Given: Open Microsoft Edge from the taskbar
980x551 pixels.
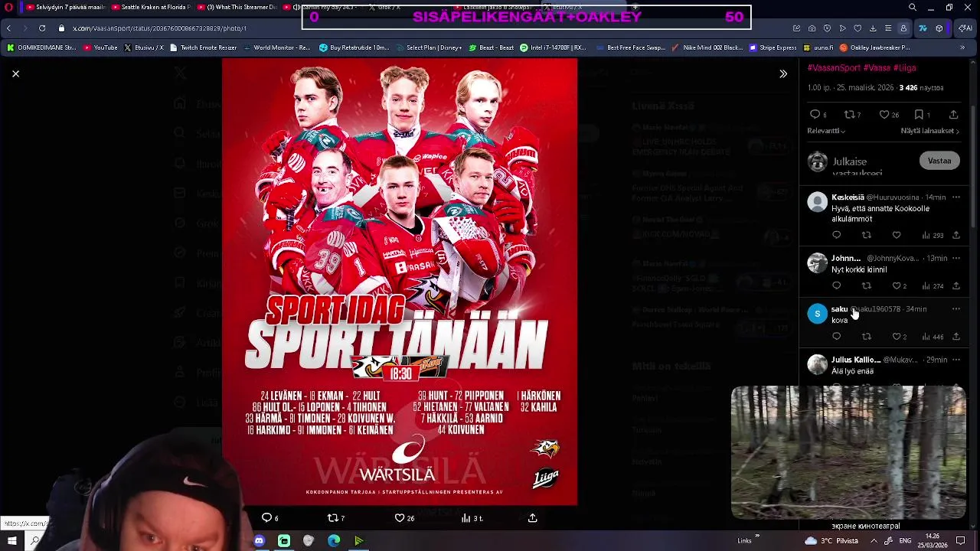Looking at the screenshot, I should [334, 541].
